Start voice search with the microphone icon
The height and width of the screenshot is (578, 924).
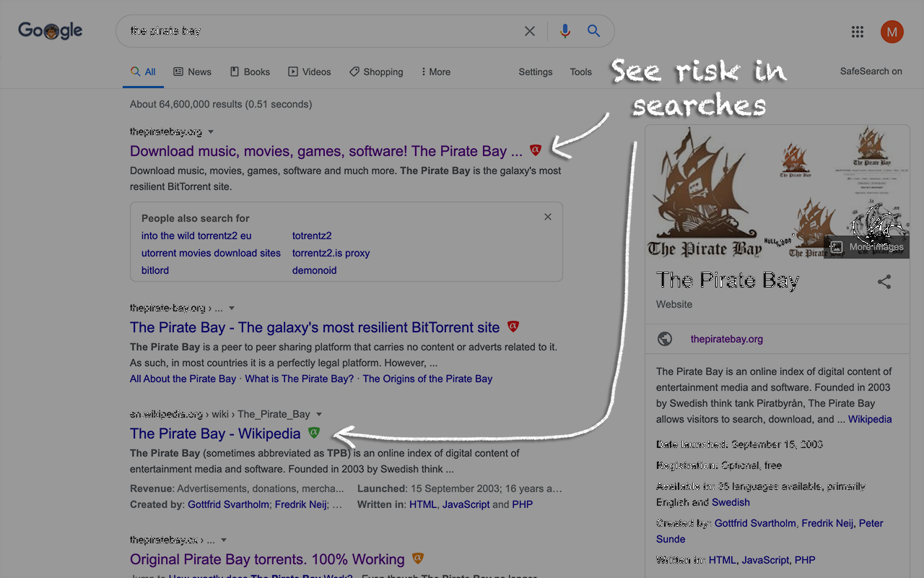pos(565,31)
